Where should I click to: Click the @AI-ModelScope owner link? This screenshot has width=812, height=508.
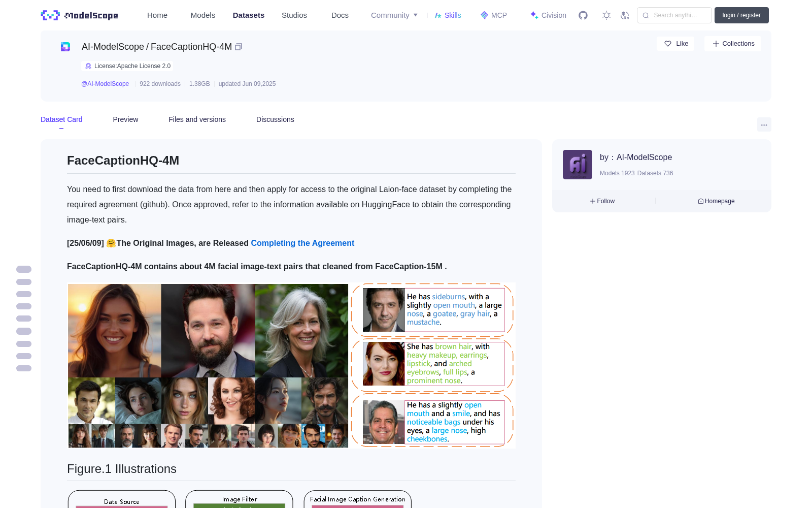[x=105, y=84]
